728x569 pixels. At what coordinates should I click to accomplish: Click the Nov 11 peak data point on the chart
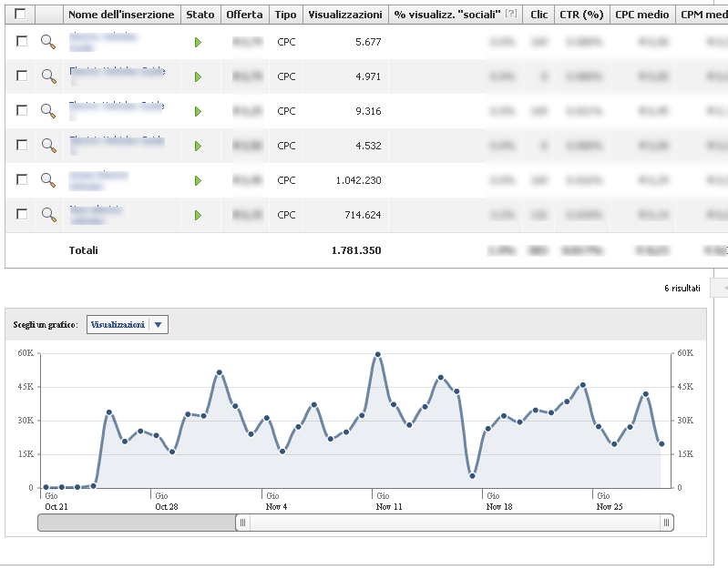[378, 354]
